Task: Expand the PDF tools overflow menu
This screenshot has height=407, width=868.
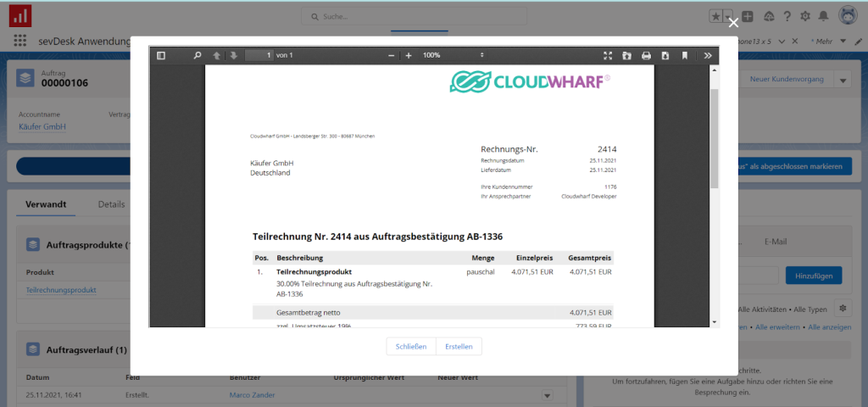Action: [x=708, y=56]
